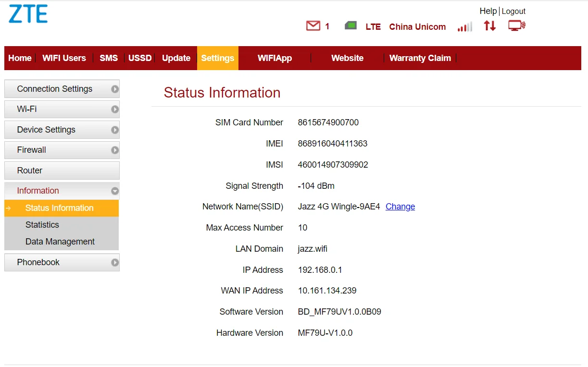This screenshot has width=588, height=367.
Task: Click the SSID Jazz 4G Wingle-9AE4
Action: pyautogui.click(x=339, y=207)
